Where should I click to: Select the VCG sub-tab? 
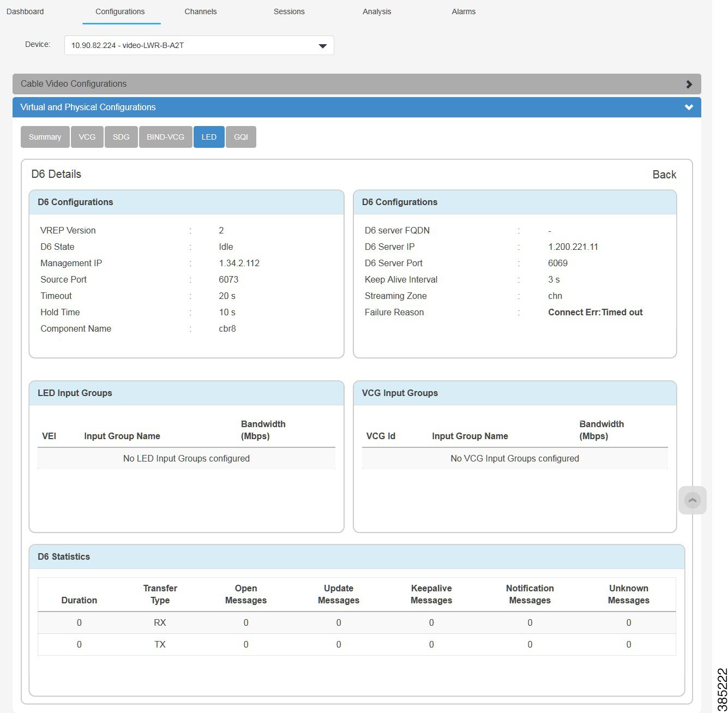tap(87, 136)
